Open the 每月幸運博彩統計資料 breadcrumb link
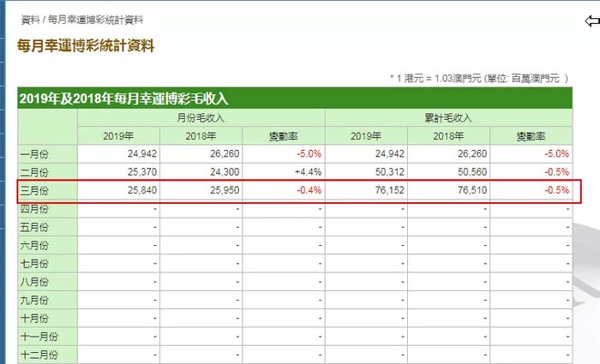The image size is (600, 364). coord(96,20)
